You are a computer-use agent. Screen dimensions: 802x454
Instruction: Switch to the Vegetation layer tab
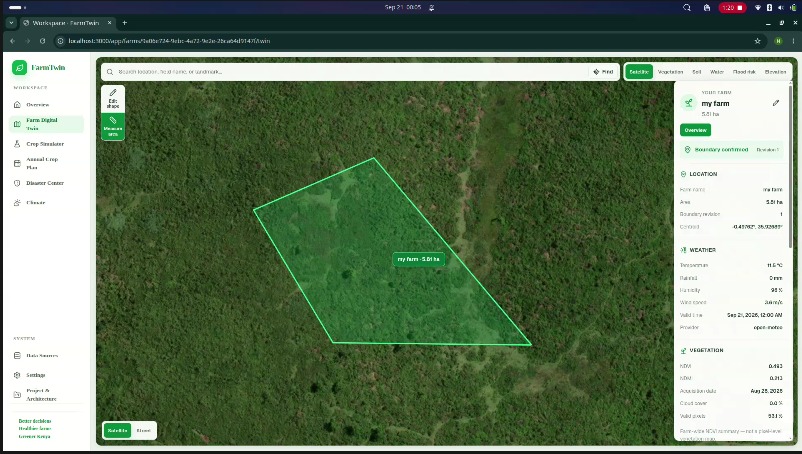coord(670,72)
